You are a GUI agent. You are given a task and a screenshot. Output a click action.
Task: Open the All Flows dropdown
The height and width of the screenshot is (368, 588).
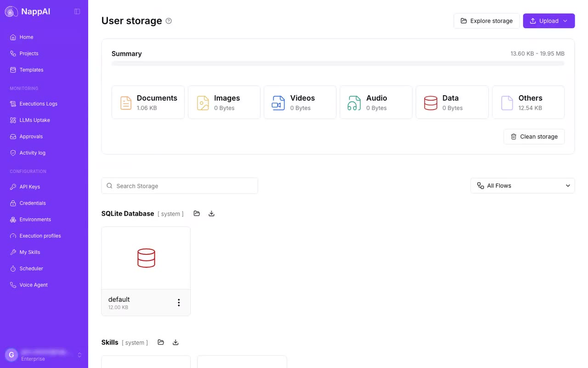pyautogui.click(x=523, y=186)
